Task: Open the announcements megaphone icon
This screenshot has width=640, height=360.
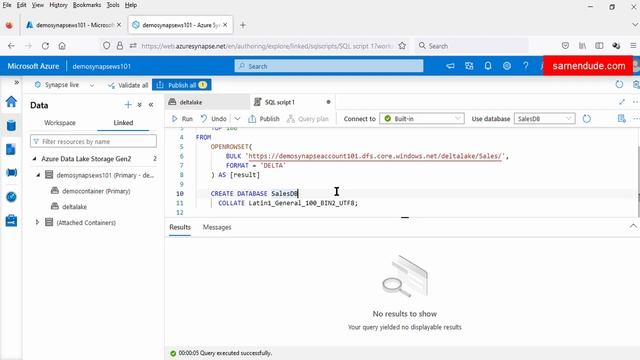Action: coord(450,66)
